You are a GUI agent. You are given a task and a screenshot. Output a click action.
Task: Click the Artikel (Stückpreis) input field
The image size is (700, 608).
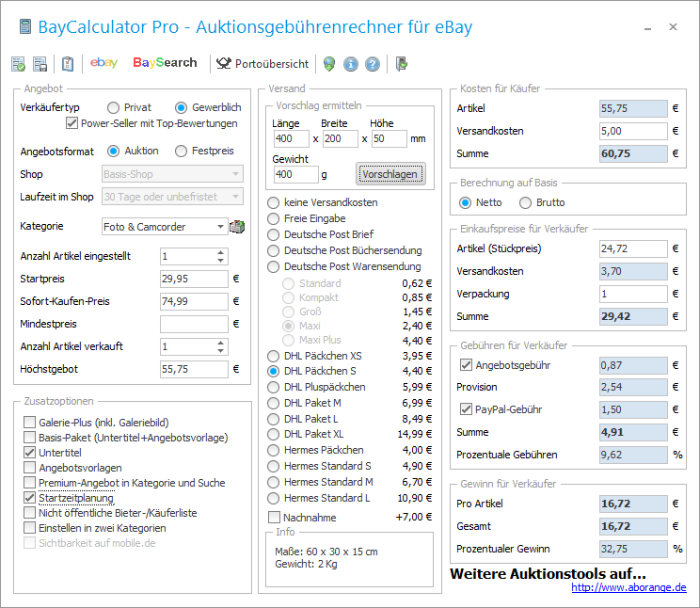click(633, 248)
